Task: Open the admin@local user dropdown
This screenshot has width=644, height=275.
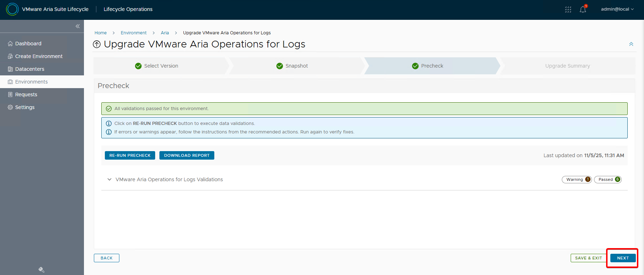Action: tap(617, 9)
